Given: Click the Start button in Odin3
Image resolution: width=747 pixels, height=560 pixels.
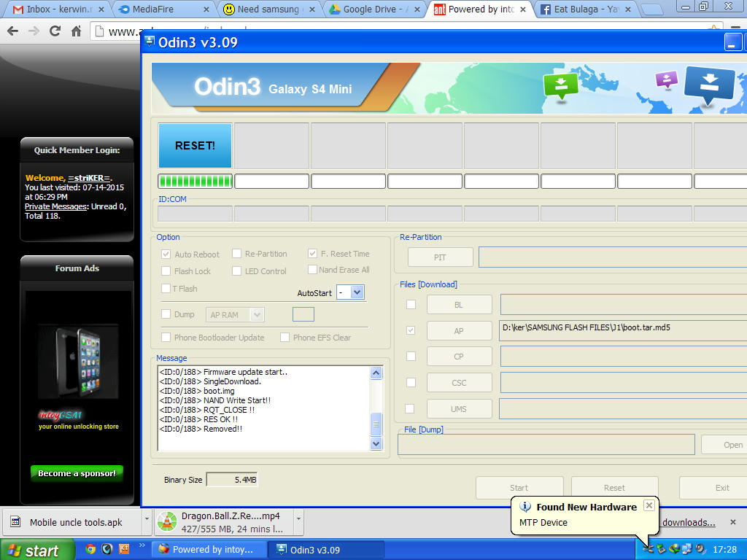Looking at the screenshot, I should (x=519, y=488).
